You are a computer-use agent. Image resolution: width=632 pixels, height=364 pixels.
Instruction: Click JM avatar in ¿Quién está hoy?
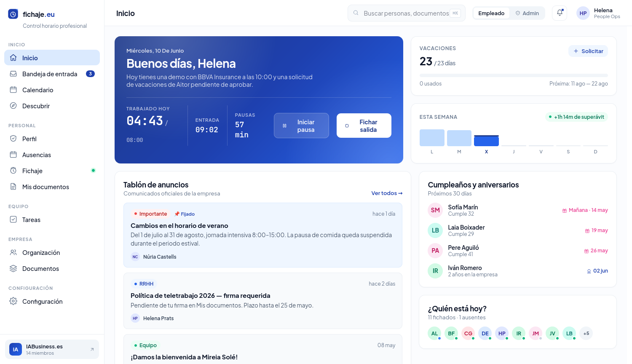pos(536,333)
